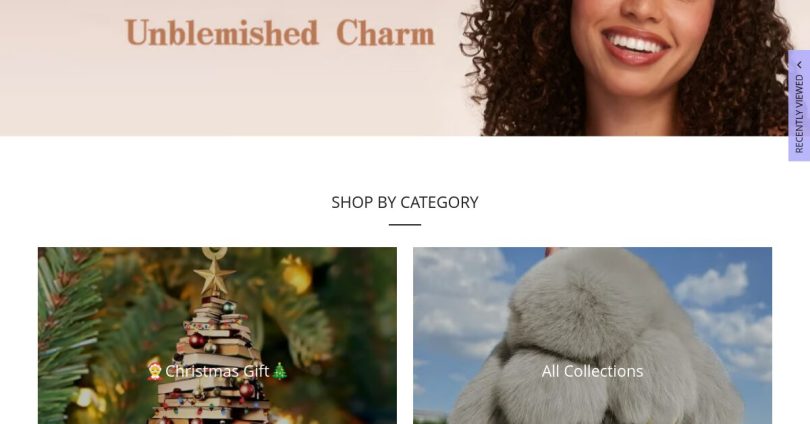Screen dimensions: 810x424
Task: Click the woman's white smile in banner
Action: (635, 43)
